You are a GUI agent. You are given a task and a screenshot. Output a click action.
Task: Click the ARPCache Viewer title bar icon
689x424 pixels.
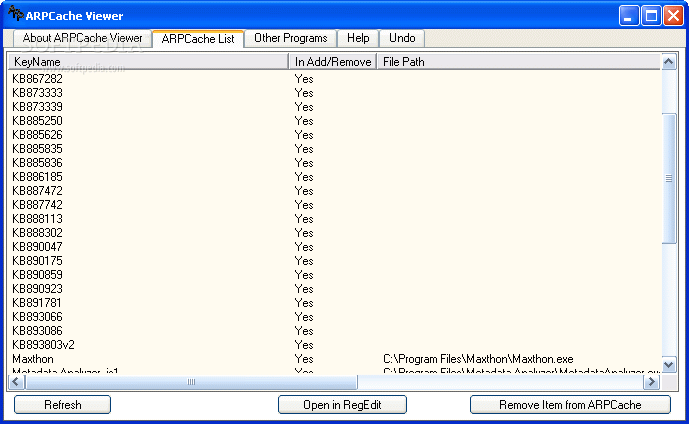click(16, 14)
